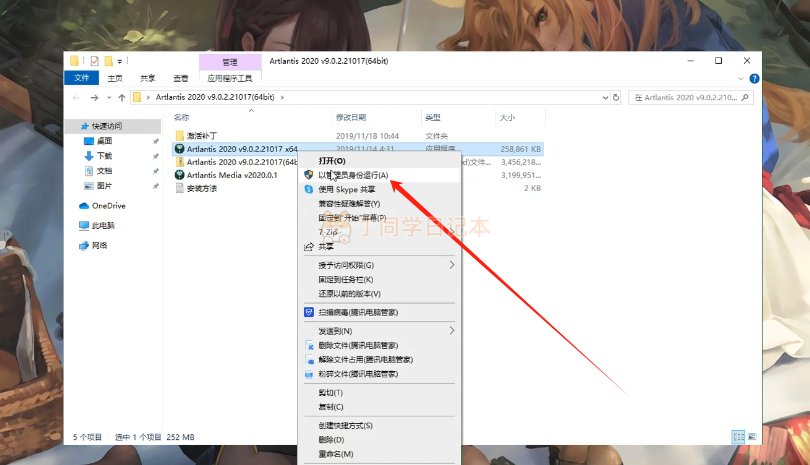Open Documents (文档) in navigation pane
This screenshot has height=465, width=810.
pyautogui.click(x=104, y=170)
